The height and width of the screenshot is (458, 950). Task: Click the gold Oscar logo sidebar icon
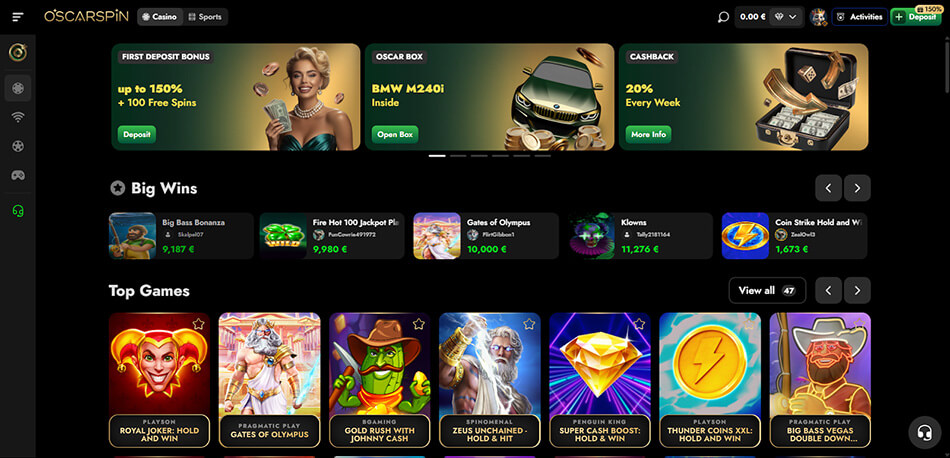18,53
